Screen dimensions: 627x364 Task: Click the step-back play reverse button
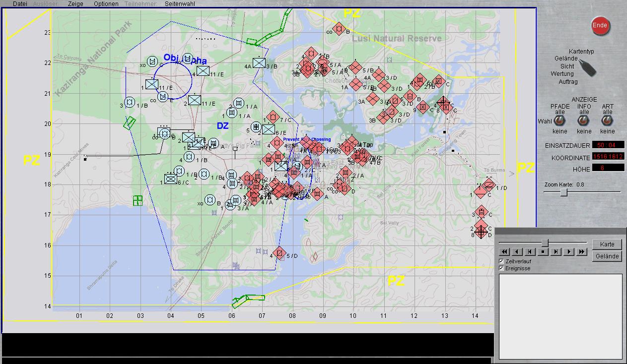click(x=517, y=252)
